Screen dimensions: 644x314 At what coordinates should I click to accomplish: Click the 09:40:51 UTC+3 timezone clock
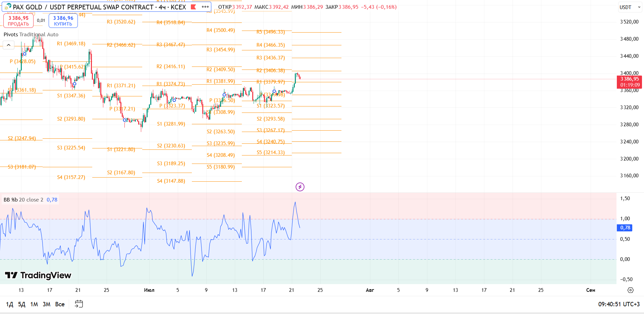(619, 304)
